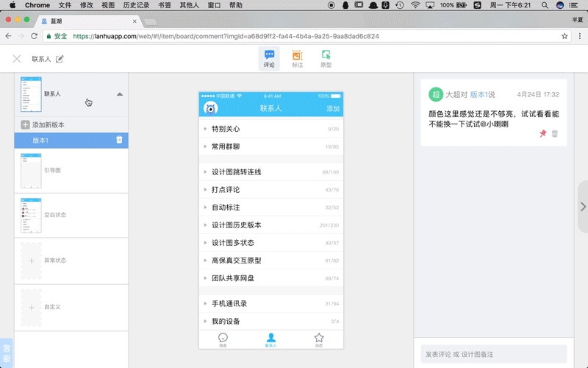Viewport: 588px width, 368px height.
Task: Click the 手机通讯录 row
Action: tap(270, 303)
